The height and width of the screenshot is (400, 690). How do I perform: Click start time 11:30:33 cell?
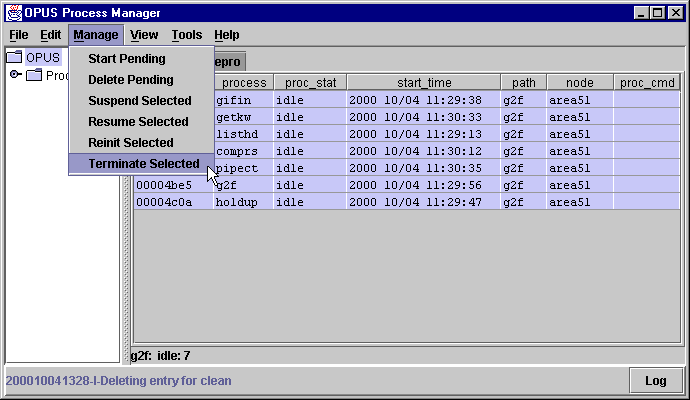424,117
